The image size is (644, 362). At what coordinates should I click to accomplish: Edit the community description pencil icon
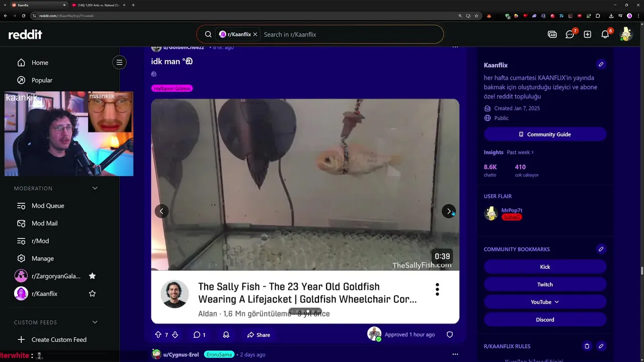coord(601,64)
